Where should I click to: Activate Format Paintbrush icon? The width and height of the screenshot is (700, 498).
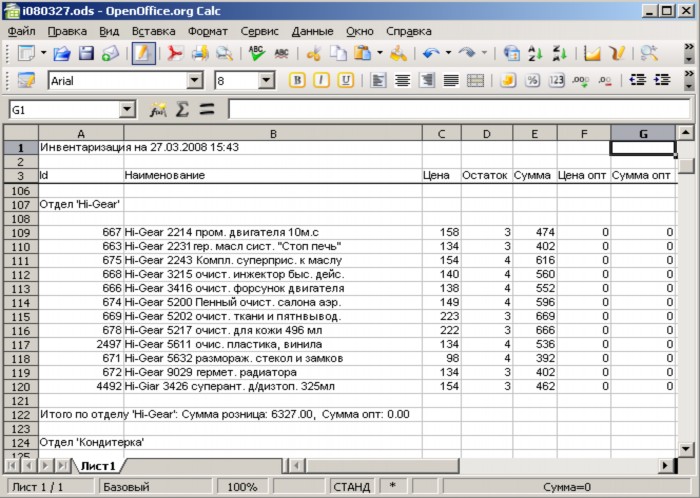click(x=398, y=54)
